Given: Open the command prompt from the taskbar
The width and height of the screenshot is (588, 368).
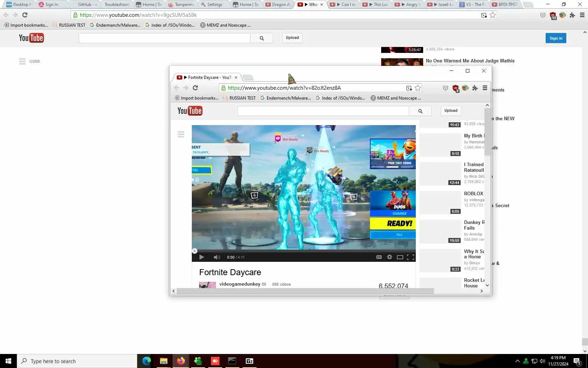Looking at the screenshot, I should [x=232, y=361].
